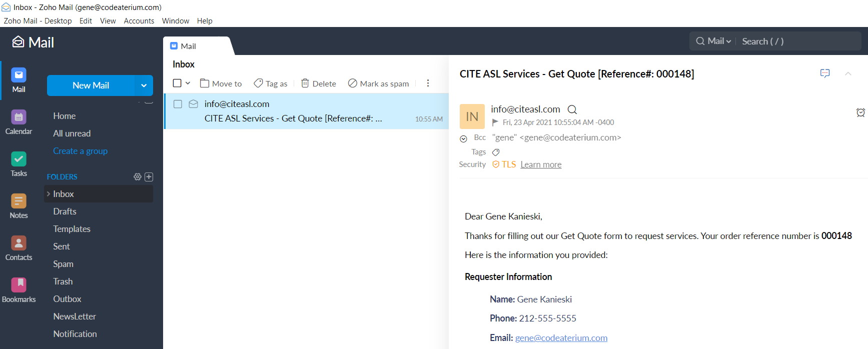
Task: Open the Window menu
Action: 176,21
